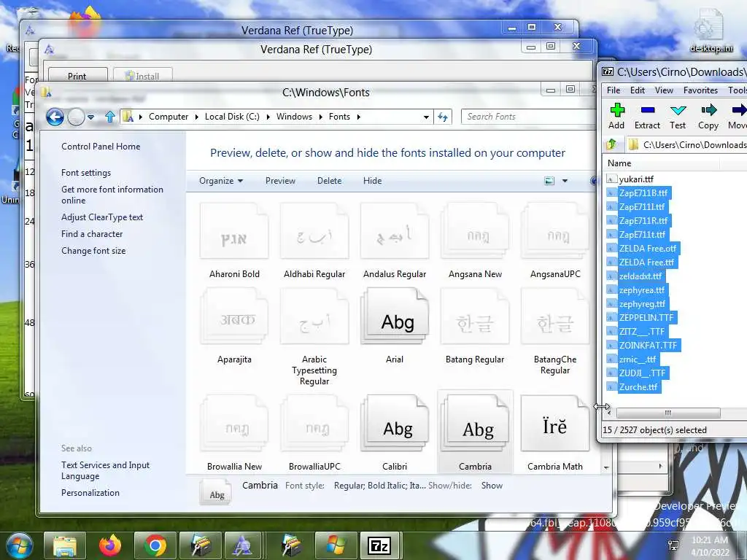The image size is (747, 560).
Task: Click the change view icon in Fonts
Action: [x=549, y=181]
